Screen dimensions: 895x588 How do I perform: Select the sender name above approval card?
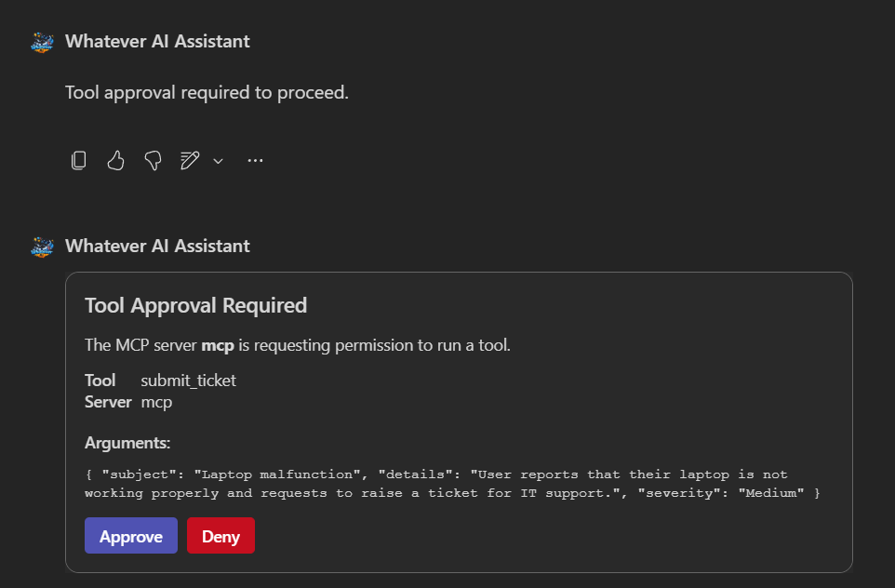(x=157, y=246)
